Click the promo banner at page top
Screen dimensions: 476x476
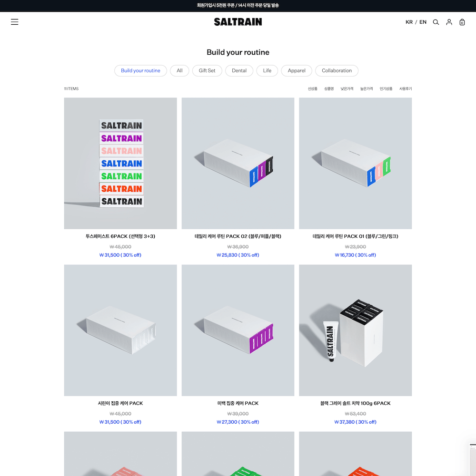click(x=238, y=5)
